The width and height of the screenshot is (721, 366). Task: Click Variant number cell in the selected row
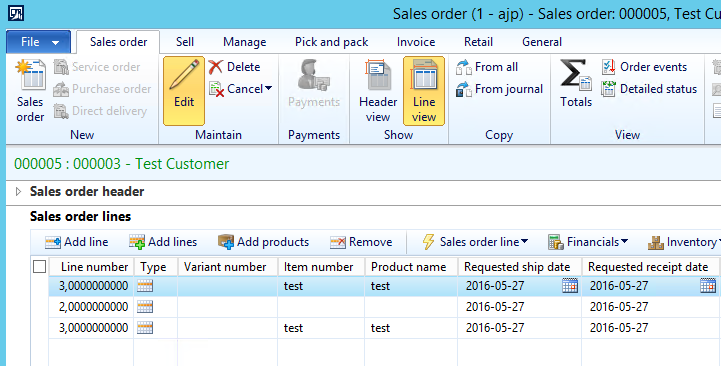pyautogui.click(x=227, y=286)
